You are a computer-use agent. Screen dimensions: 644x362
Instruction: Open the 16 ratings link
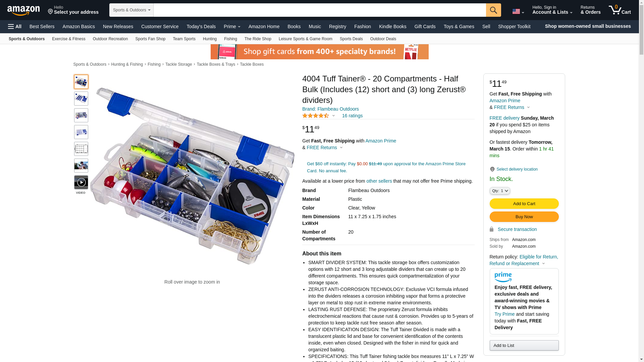[x=352, y=116]
